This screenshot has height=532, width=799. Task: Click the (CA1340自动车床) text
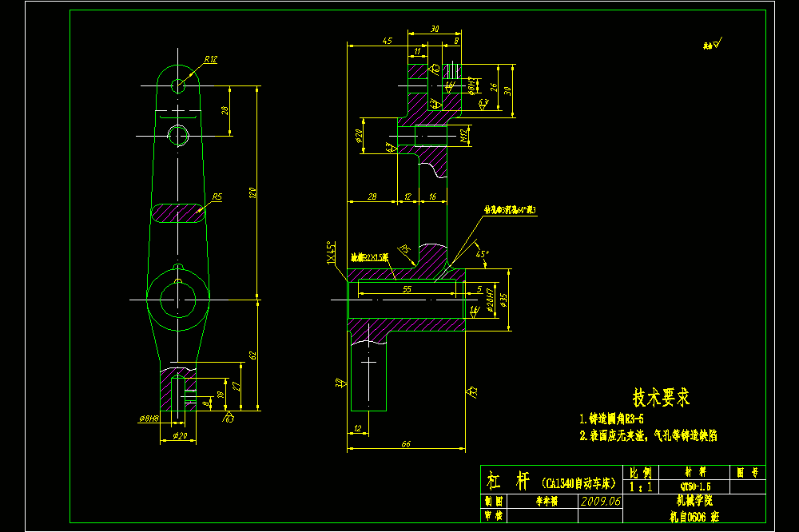(x=578, y=482)
